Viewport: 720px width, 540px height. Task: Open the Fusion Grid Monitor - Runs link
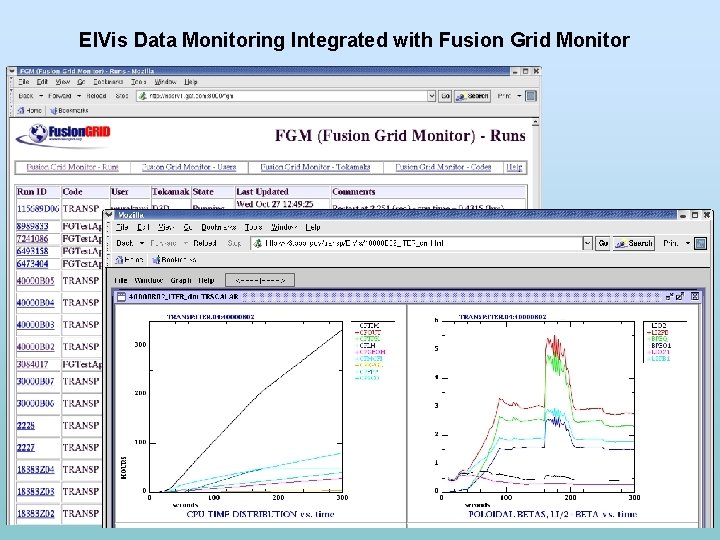(x=72, y=167)
